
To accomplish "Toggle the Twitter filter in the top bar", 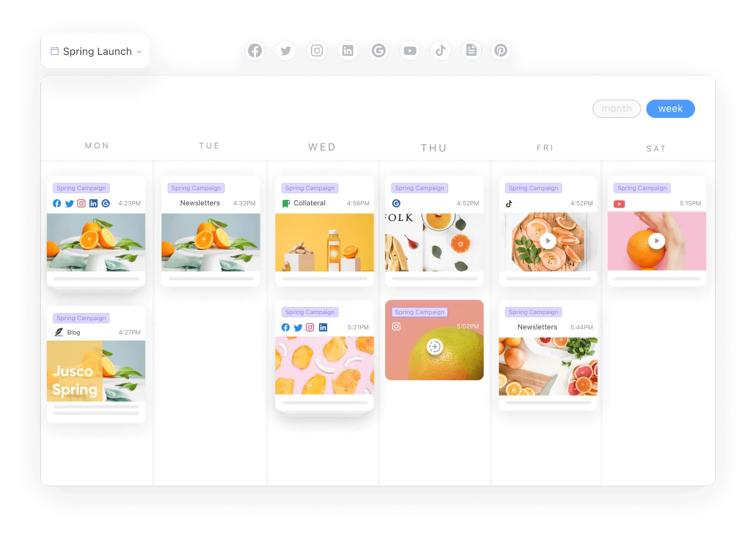I will [285, 51].
